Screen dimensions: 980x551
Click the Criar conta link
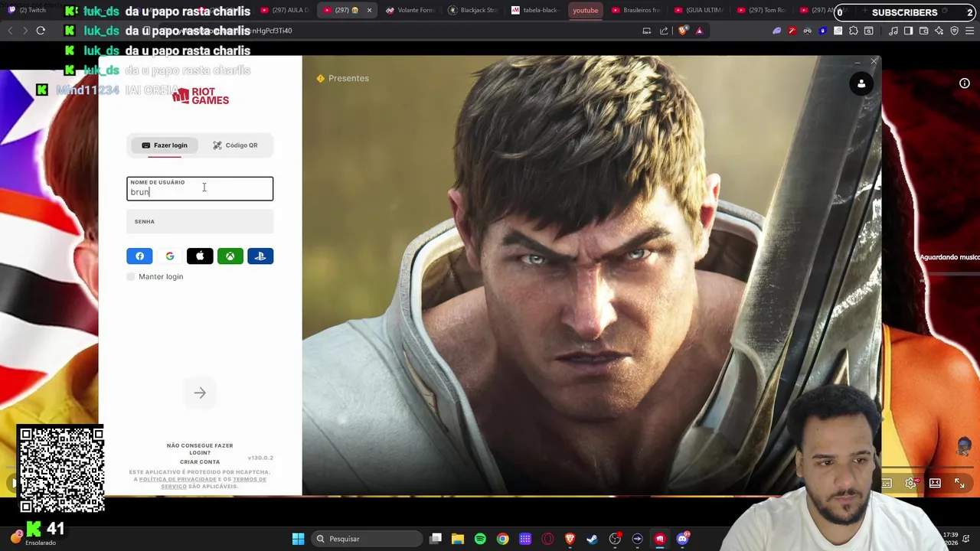point(200,462)
